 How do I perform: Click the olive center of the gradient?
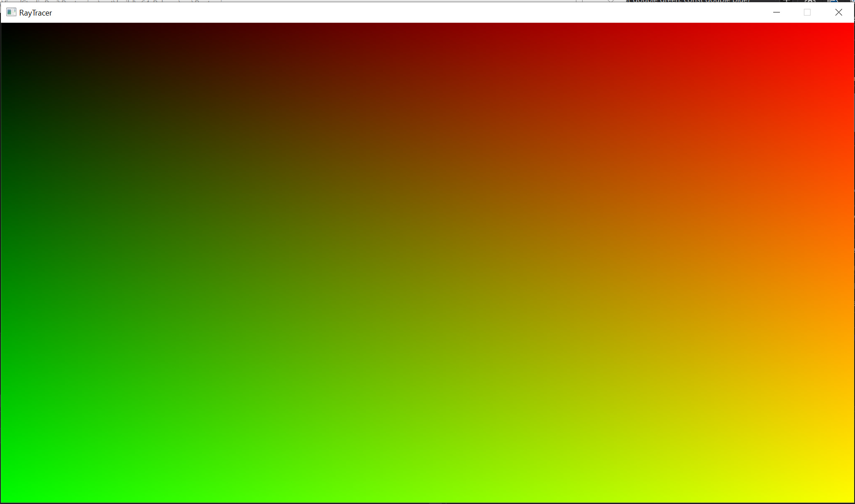(427, 263)
